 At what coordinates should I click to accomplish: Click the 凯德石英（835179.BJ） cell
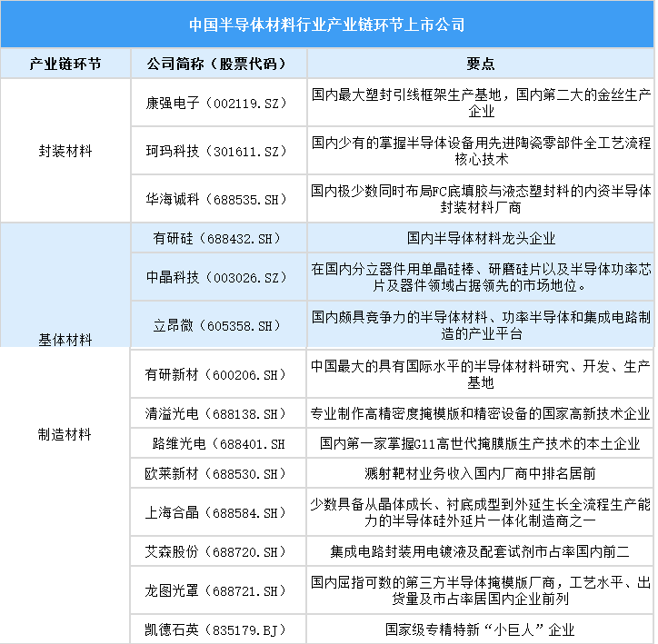coord(219,629)
